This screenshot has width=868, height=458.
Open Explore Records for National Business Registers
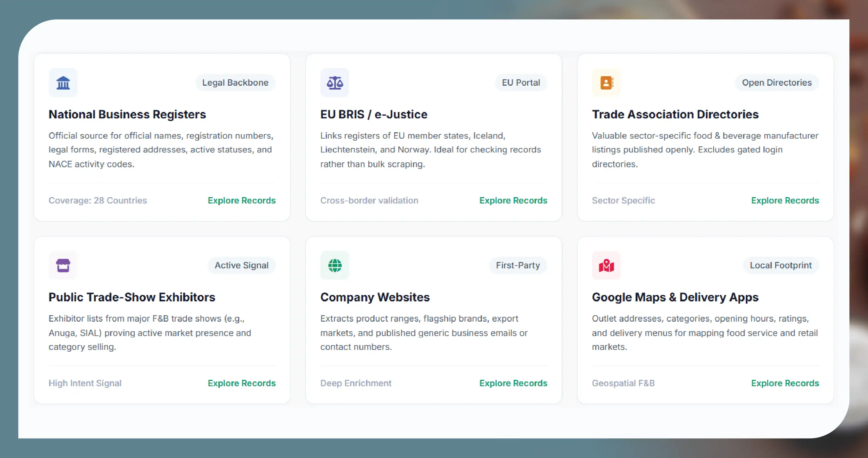[x=242, y=200]
